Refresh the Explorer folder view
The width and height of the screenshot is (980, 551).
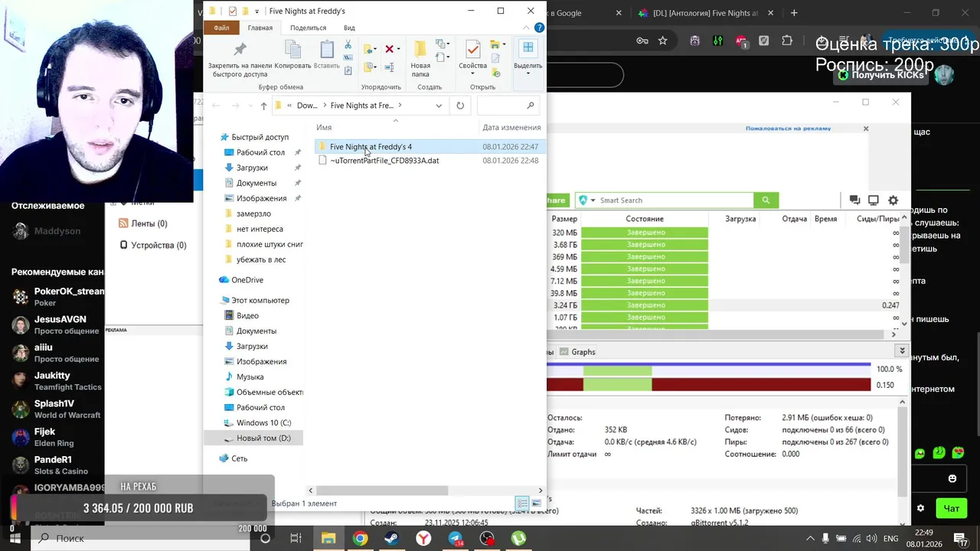[460, 106]
